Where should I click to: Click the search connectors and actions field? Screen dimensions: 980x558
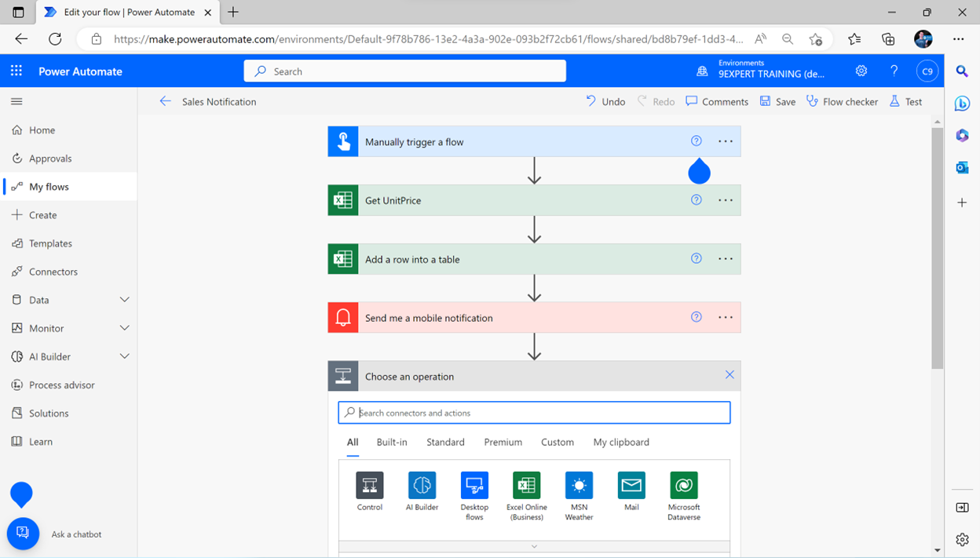coord(534,412)
